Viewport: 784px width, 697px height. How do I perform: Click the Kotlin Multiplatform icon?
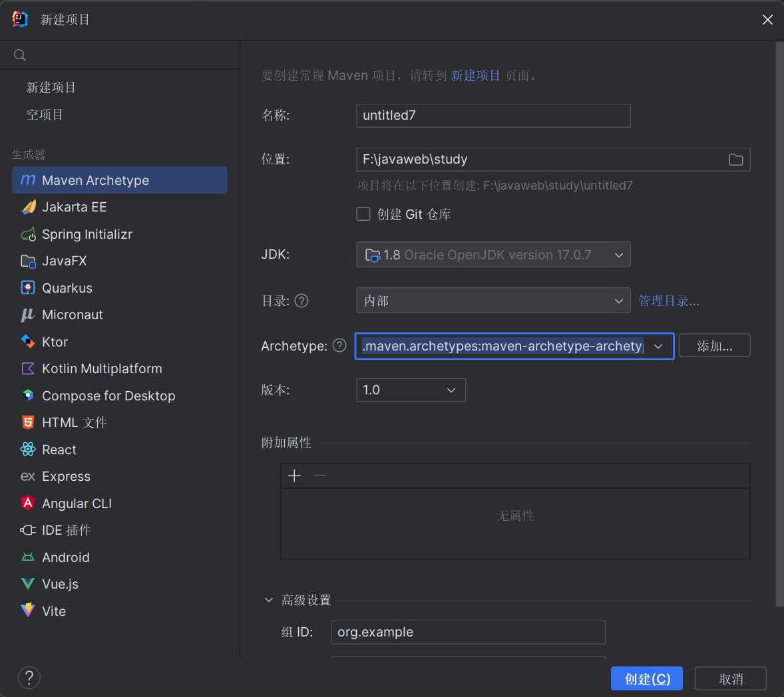[x=28, y=368]
